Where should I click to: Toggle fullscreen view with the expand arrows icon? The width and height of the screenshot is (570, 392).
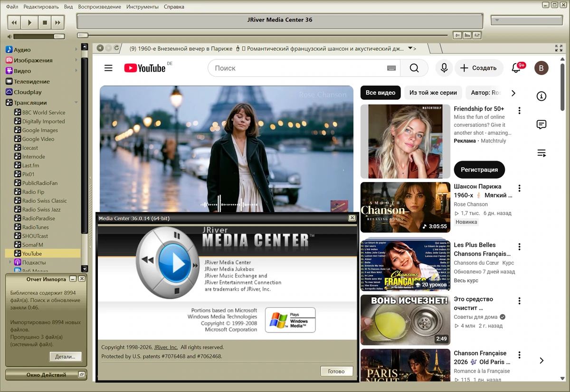(x=559, y=48)
